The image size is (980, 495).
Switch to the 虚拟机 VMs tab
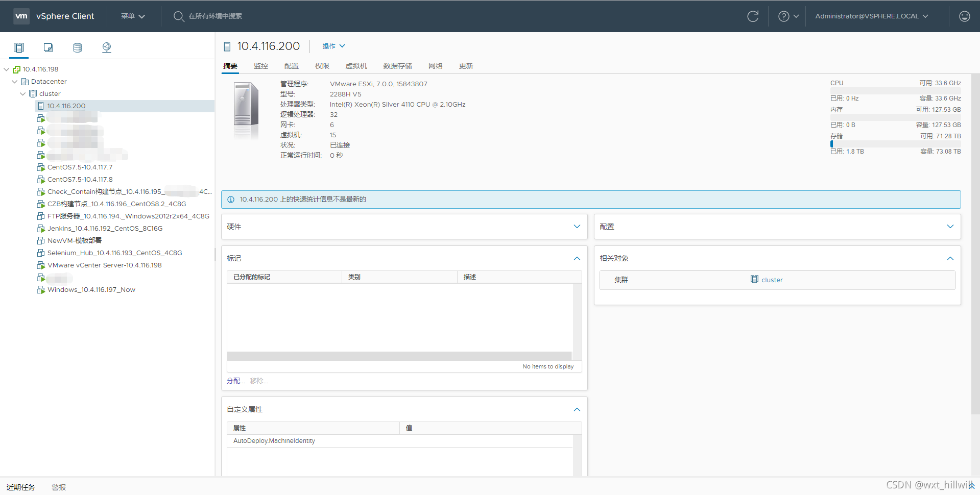point(356,66)
